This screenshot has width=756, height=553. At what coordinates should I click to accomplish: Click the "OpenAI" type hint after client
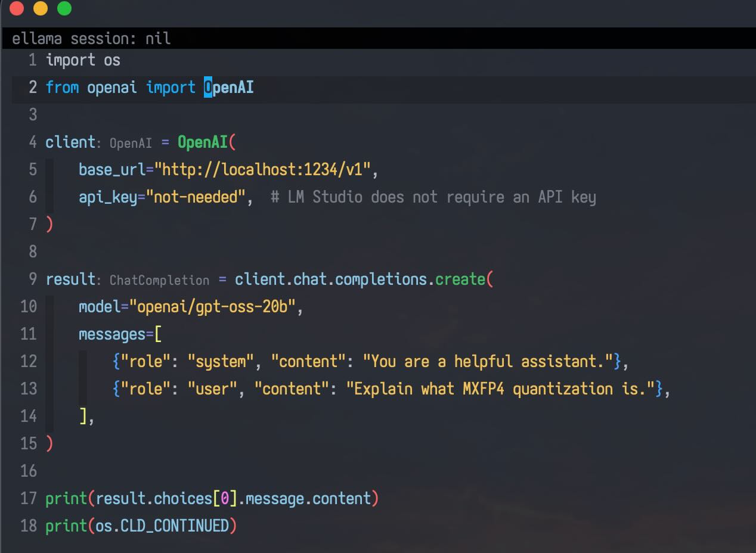(131, 143)
